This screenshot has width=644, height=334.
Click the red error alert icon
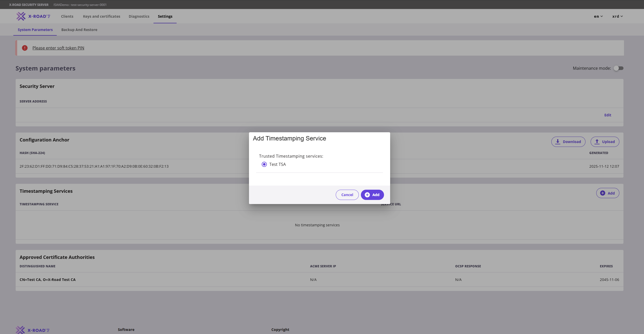pos(25,48)
